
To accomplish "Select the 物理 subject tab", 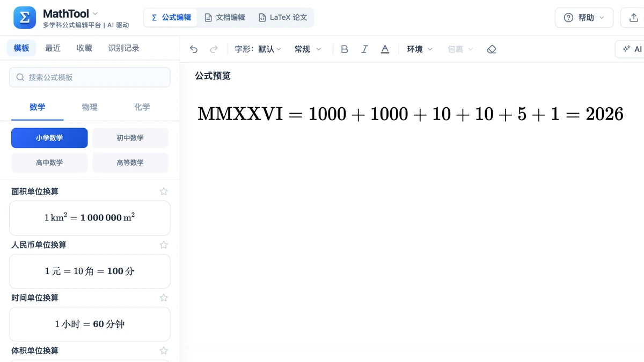I will (x=90, y=107).
